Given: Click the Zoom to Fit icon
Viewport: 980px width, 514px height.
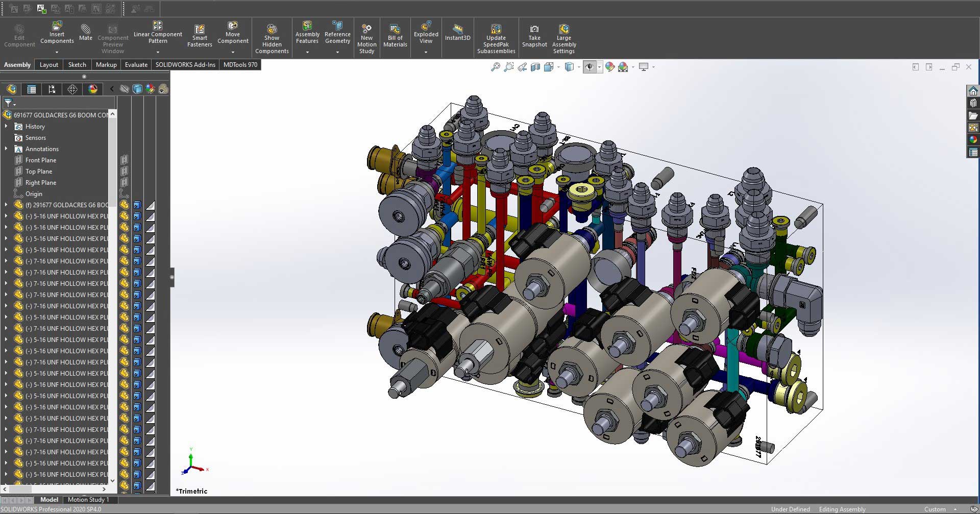Looking at the screenshot, I should tap(495, 67).
